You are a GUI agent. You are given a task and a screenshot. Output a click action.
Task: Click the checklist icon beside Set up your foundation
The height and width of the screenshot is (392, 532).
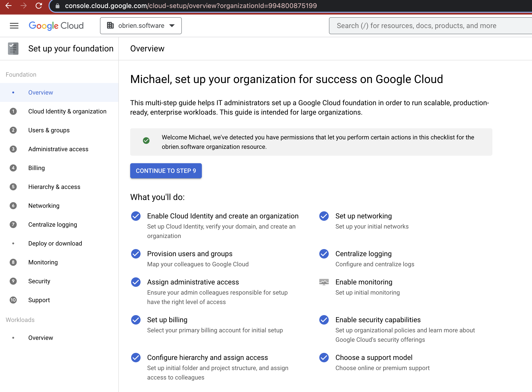point(13,48)
